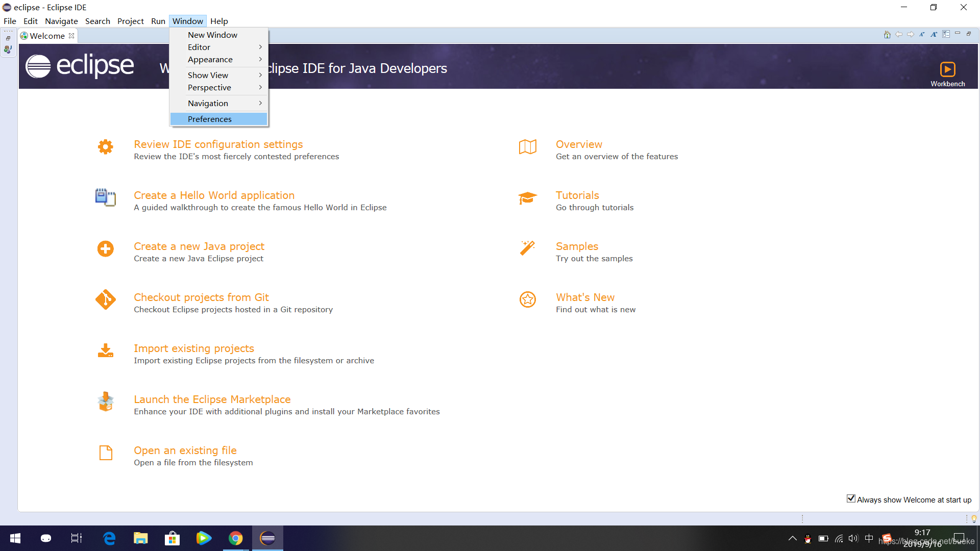Click the Windows Start button
Viewport: 980px width, 551px height.
point(15,538)
